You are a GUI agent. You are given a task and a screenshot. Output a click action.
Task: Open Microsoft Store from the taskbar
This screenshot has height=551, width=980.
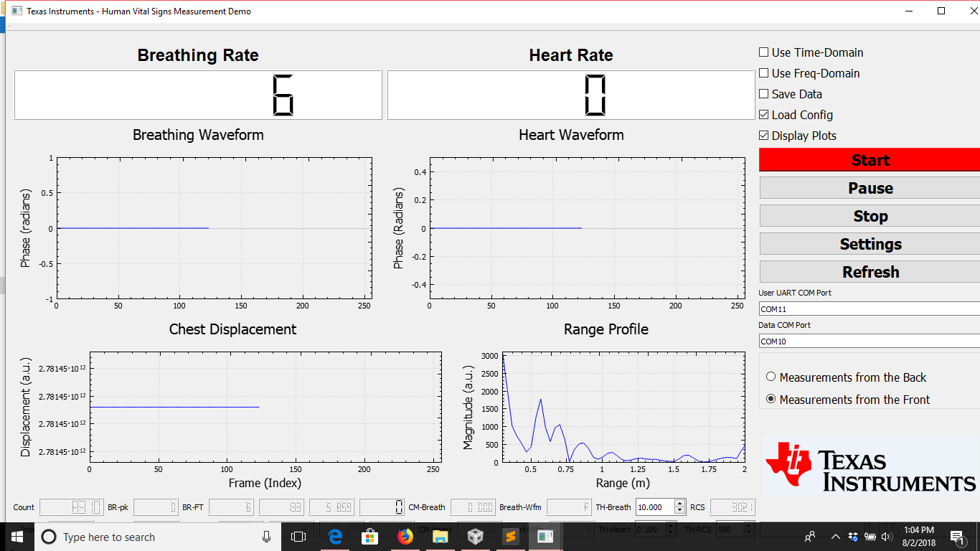(370, 537)
